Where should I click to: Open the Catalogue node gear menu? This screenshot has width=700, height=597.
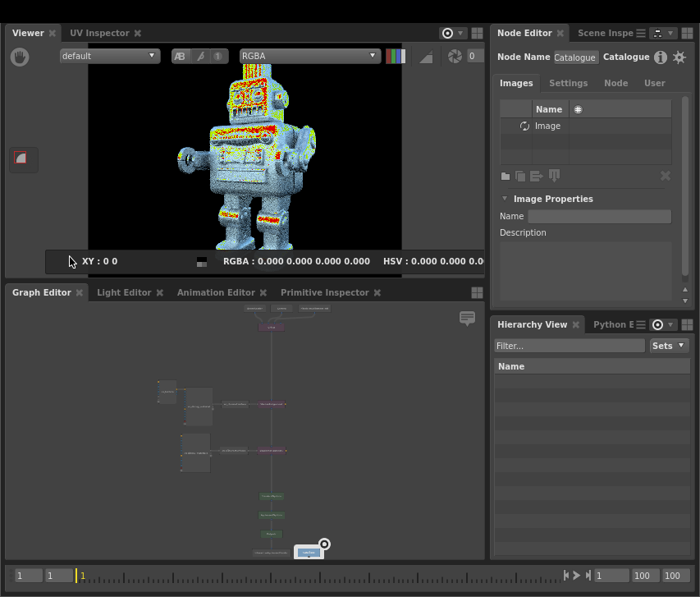[679, 57]
